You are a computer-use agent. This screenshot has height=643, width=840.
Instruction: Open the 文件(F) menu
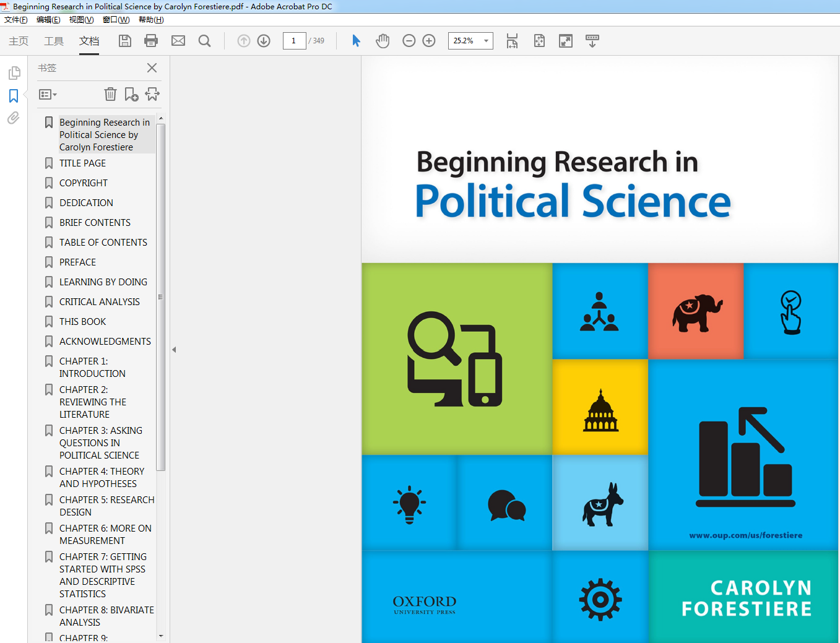[16, 20]
